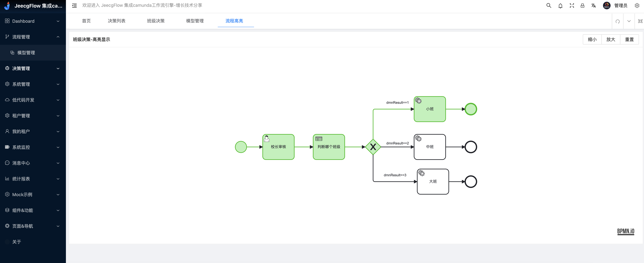Click the content maximize icon on the tab bar

click(x=640, y=21)
